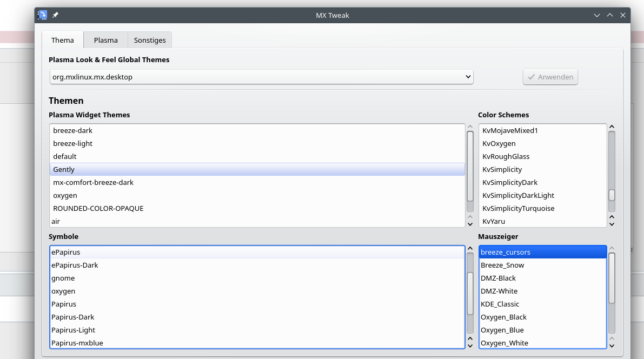The width and height of the screenshot is (644, 359).
Task: Select KvSimplicityTurquoise color scheme
Action: [542, 208]
